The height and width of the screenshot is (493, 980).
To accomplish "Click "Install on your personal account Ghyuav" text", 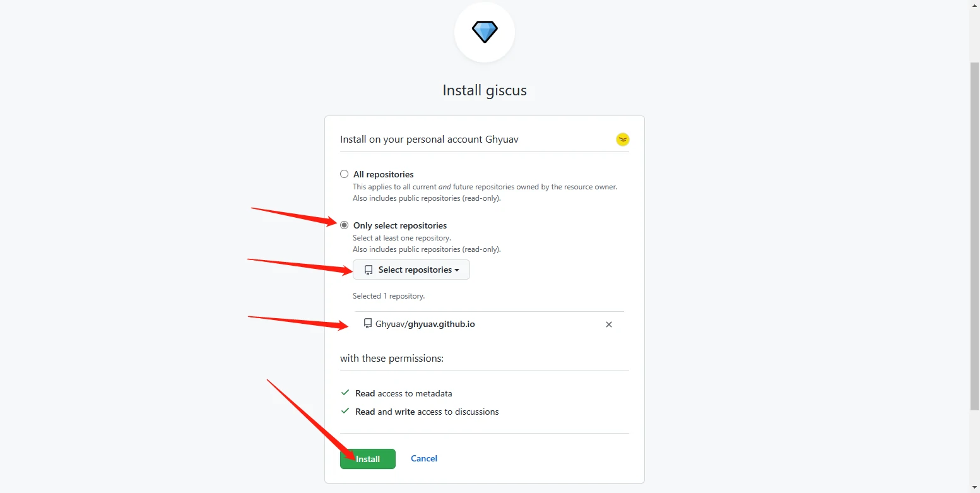I will 429,140.
